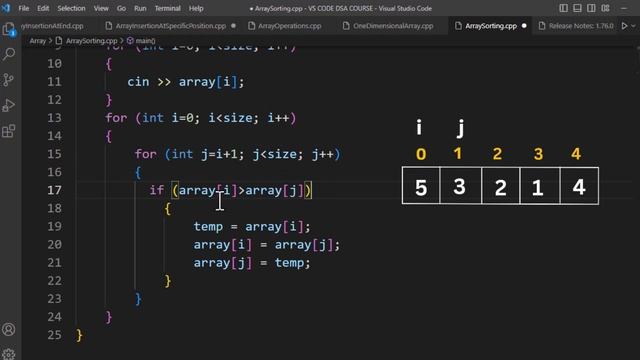The image size is (640, 360).
Task: Click the unsaved dot on ArraySorting.cpp tab
Action: click(x=524, y=26)
